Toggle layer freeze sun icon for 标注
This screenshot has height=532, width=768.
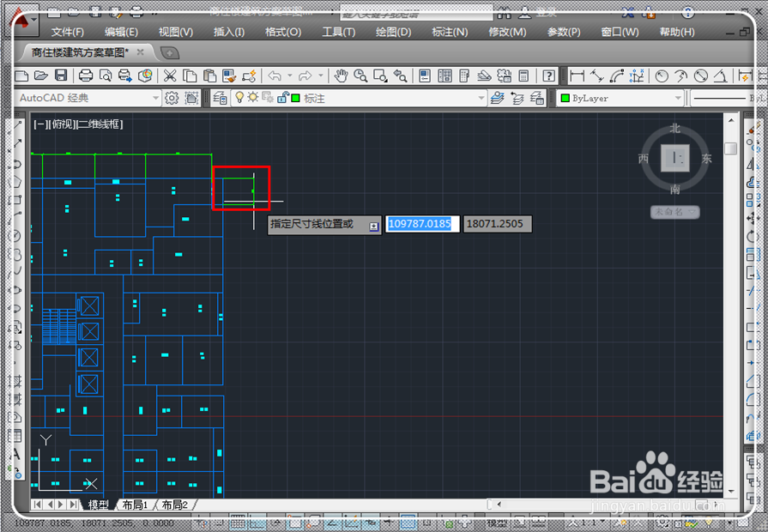(x=253, y=98)
